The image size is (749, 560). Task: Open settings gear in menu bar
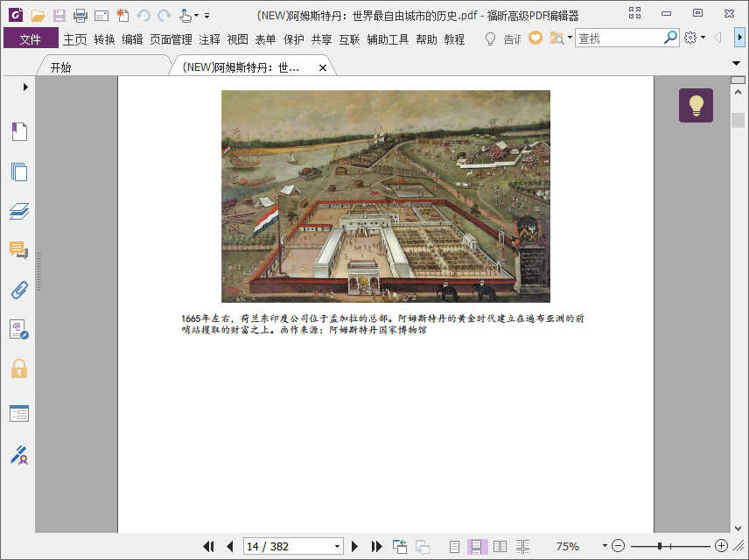(x=690, y=38)
